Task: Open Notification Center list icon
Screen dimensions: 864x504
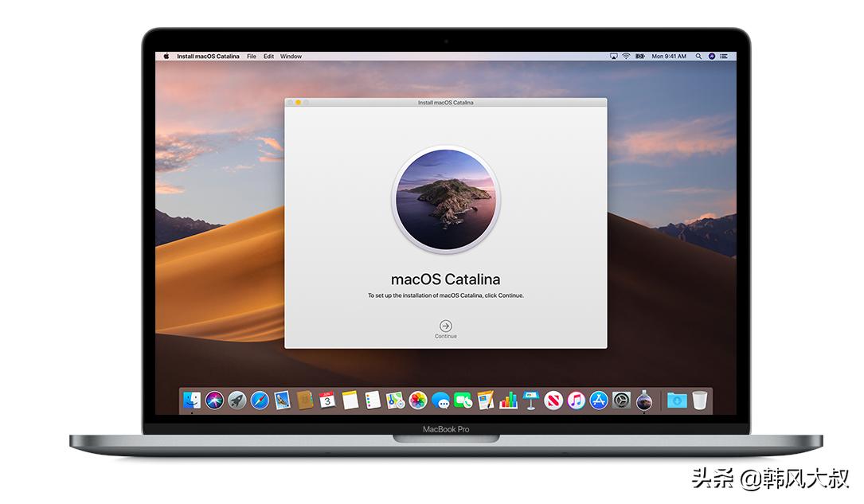Action: [x=724, y=57]
